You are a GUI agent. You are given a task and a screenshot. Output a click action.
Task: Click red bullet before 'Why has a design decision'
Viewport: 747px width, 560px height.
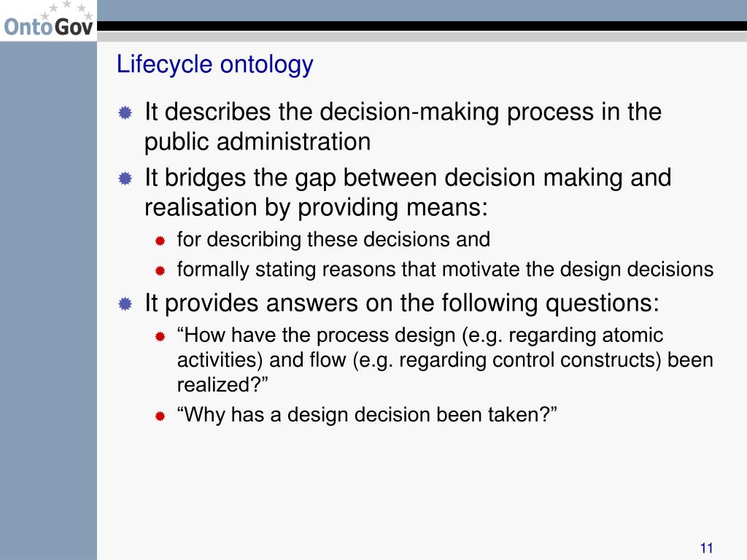pos(160,416)
